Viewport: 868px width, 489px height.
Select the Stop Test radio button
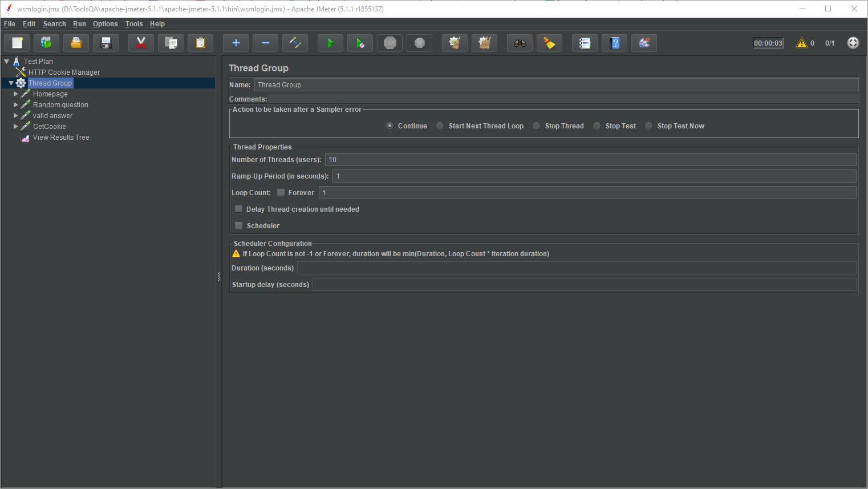click(x=597, y=126)
